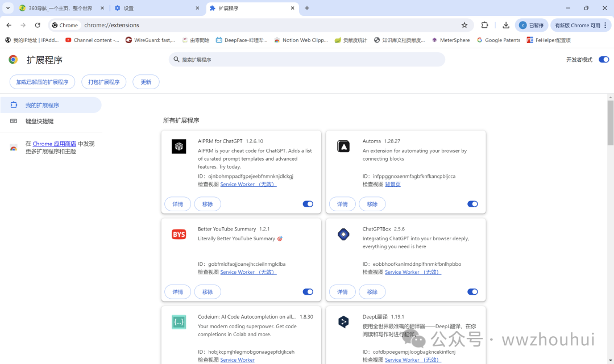The height and width of the screenshot is (364, 614).
Task: Select 键盘快捷键 in the sidebar
Action: (x=39, y=121)
